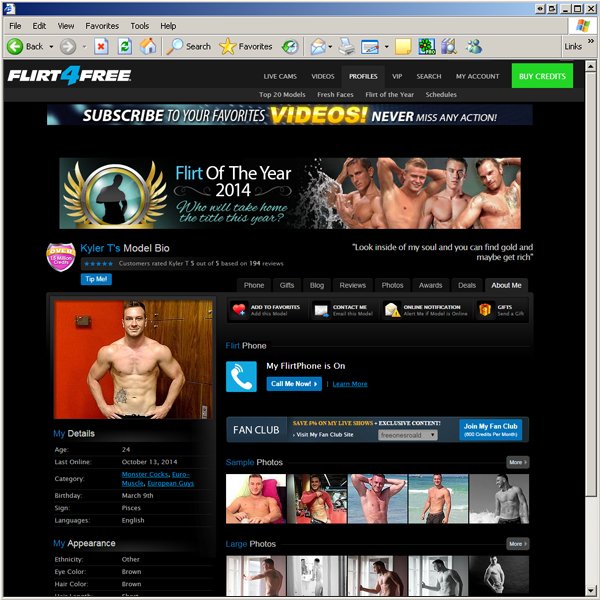
Task: Open the Tools menu
Action: click(140, 26)
